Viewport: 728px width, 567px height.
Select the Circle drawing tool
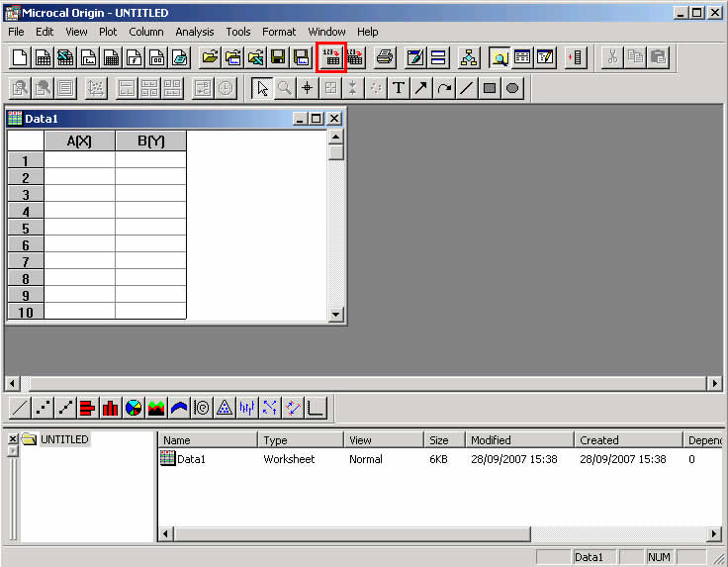512,88
